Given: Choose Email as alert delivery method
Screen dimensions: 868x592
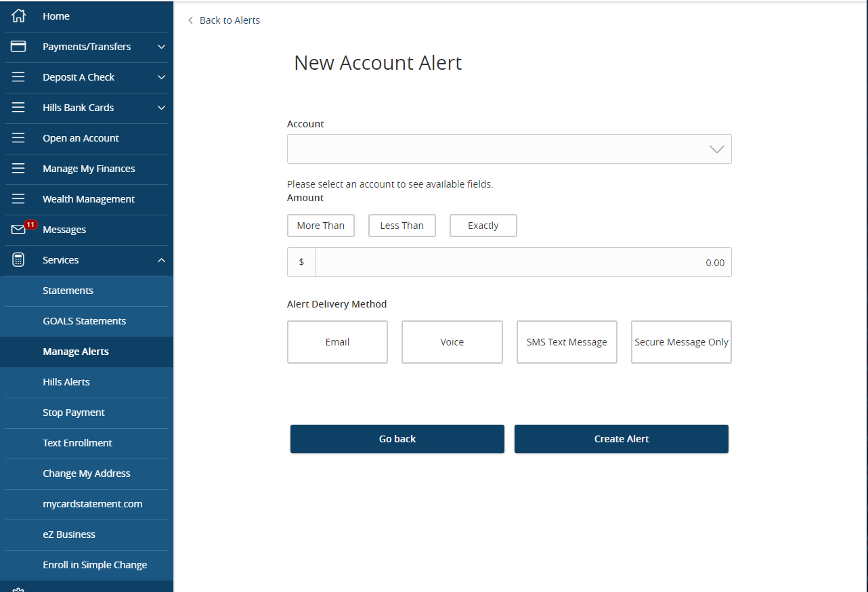Looking at the screenshot, I should pos(337,342).
